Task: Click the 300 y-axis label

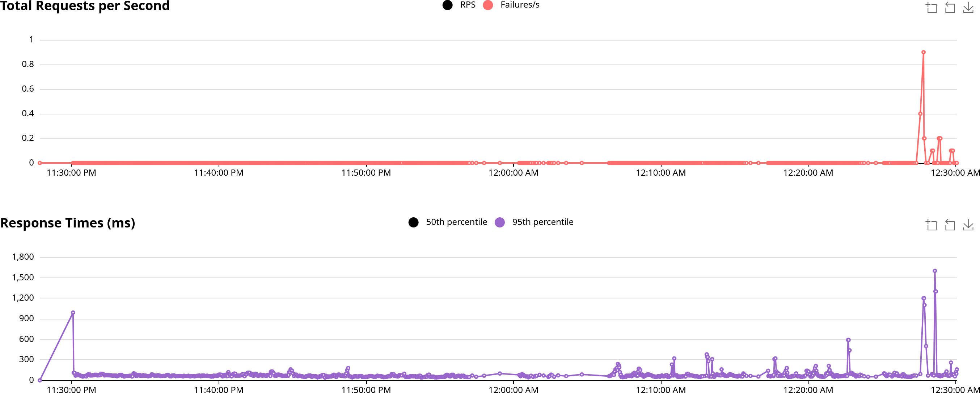Action: tap(26, 359)
